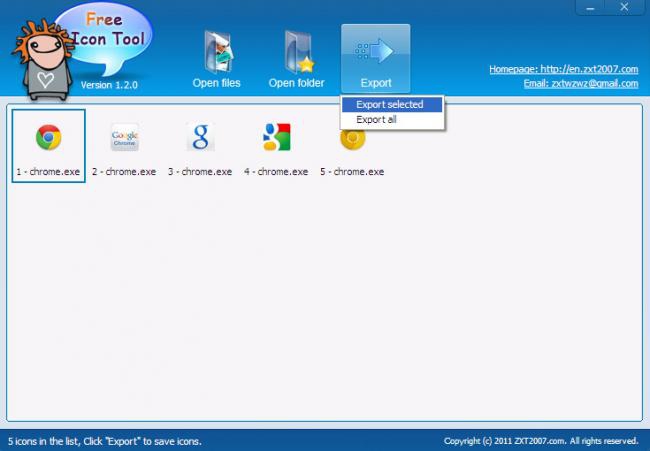Click the status text about 5 icons

(x=105, y=441)
